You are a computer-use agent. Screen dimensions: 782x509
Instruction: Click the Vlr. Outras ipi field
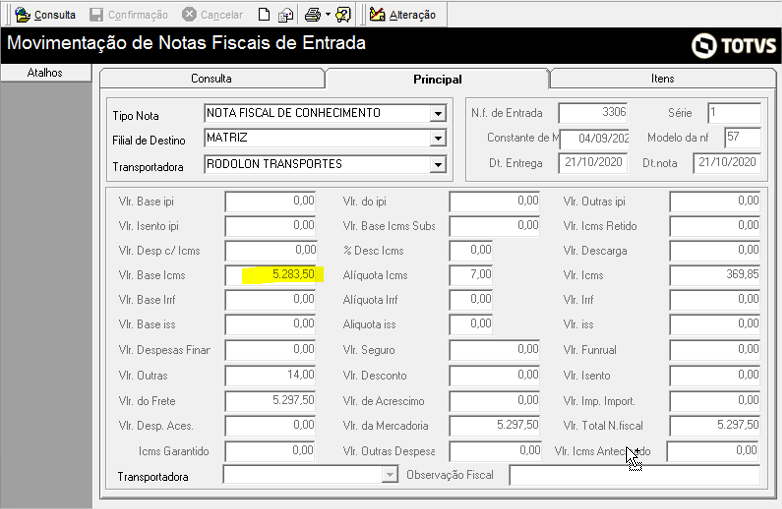(x=715, y=201)
